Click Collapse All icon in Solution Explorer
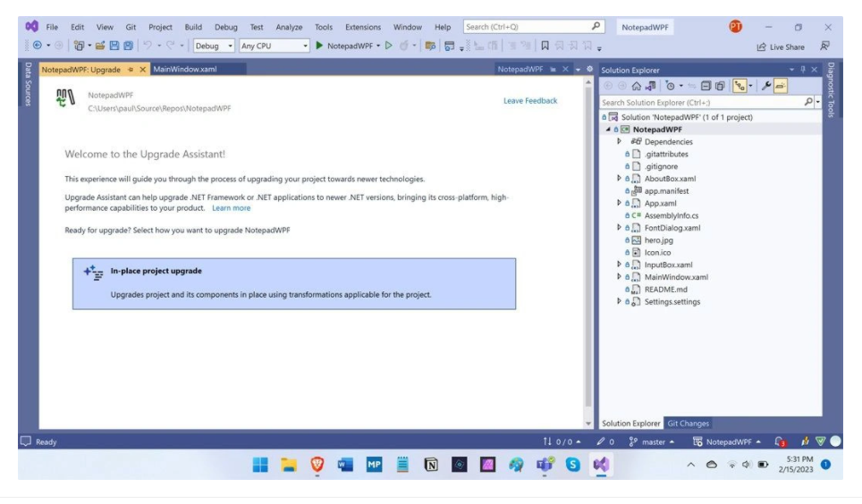The image size is (862, 504). [x=706, y=86]
